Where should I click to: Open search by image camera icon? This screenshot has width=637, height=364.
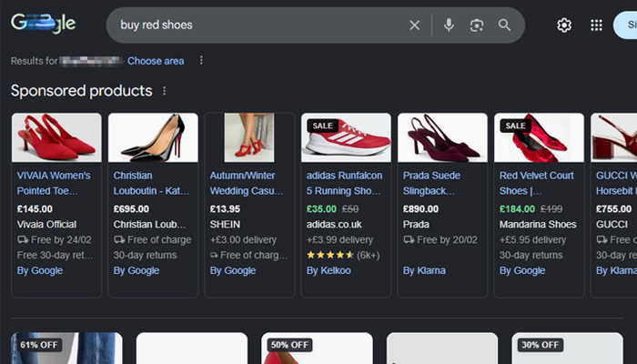(x=477, y=25)
